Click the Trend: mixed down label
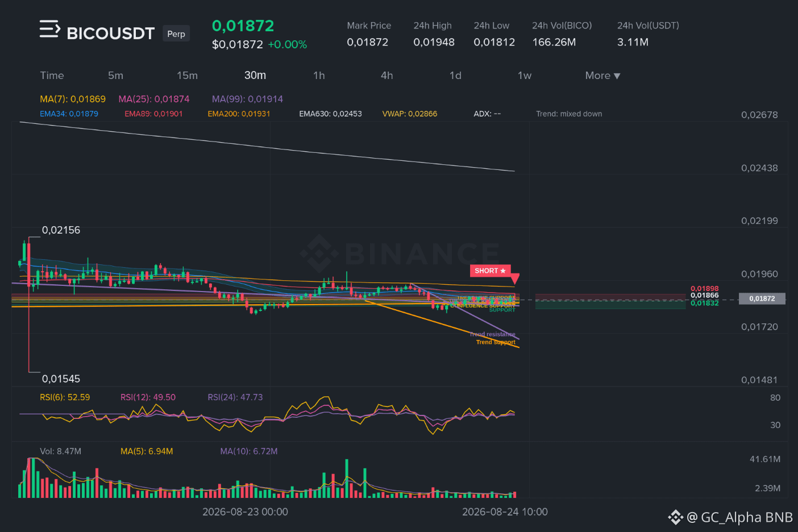Image resolution: width=798 pixels, height=532 pixels. tap(569, 114)
